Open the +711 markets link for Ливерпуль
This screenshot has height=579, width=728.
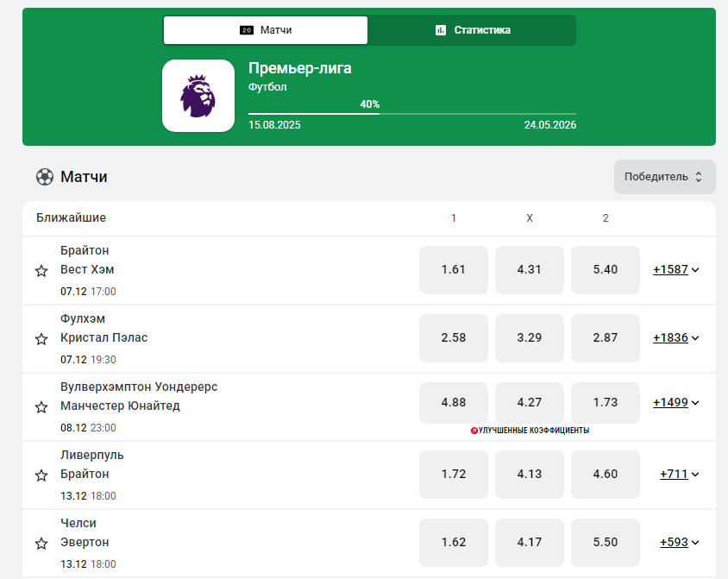pos(679,474)
